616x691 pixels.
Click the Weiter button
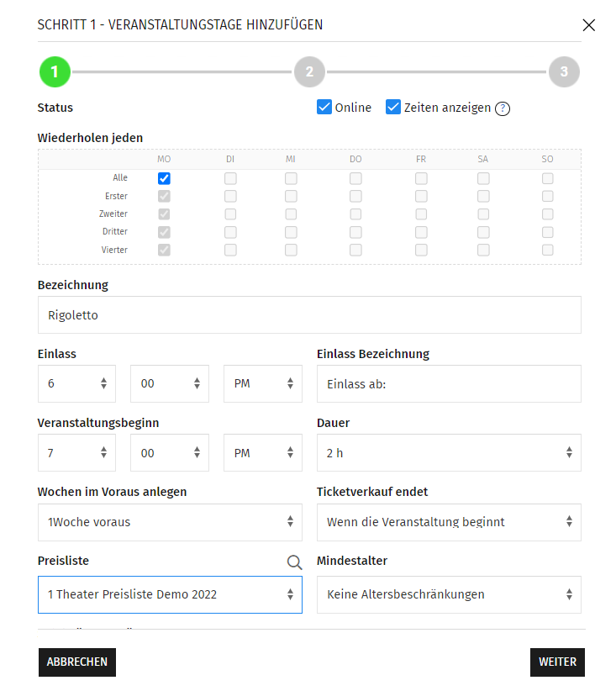tap(557, 662)
